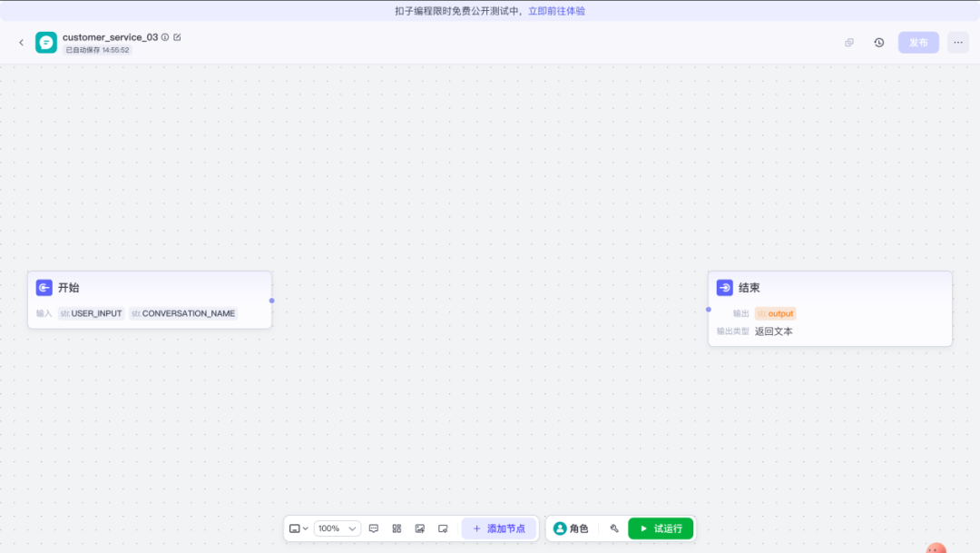Open the 100% zoom level dropdown
Image resolution: width=980 pixels, height=553 pixels.
coord(337,528)
